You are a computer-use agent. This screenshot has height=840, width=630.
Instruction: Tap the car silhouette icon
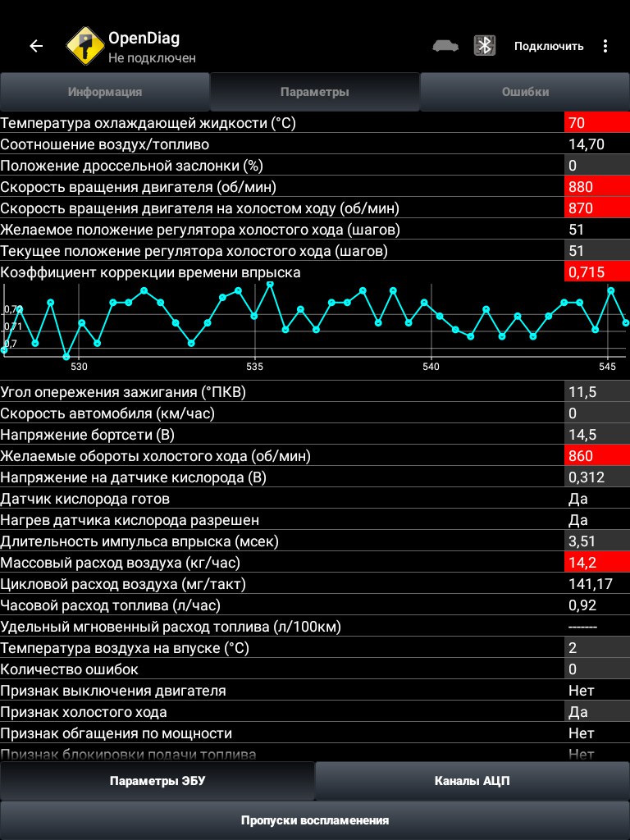click(445, 46)
